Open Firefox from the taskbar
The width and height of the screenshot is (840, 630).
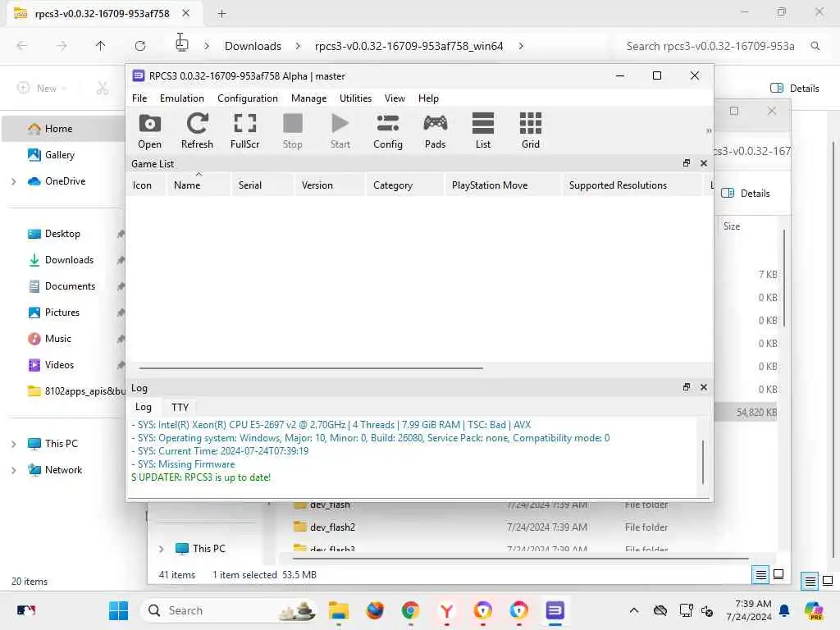374,610
